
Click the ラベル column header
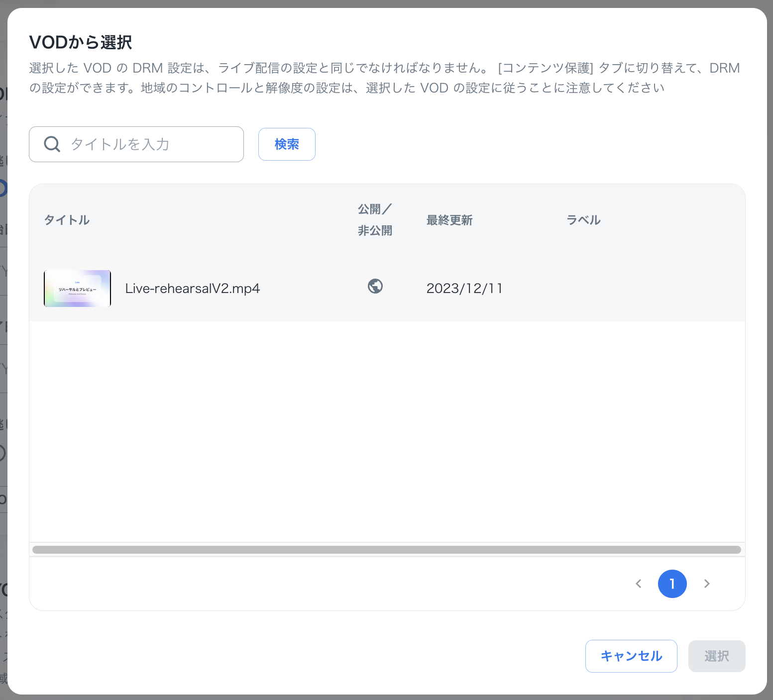pyautogui.click(x=583, y=220)
